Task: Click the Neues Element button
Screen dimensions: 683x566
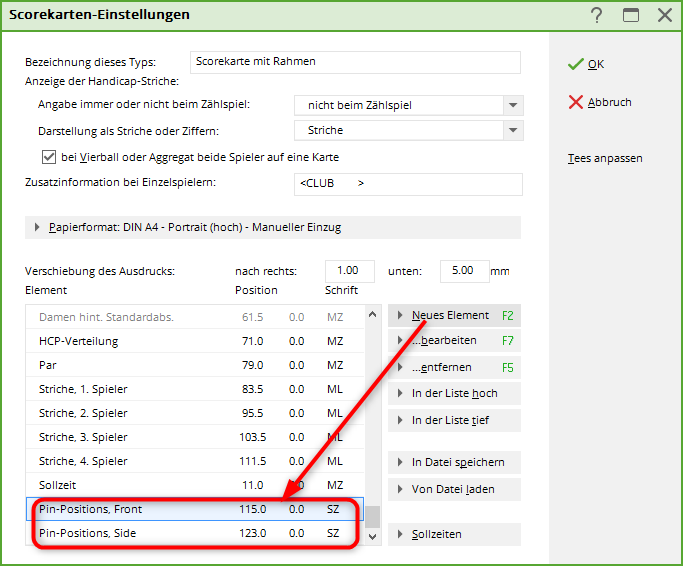Action: click(454, 315)
